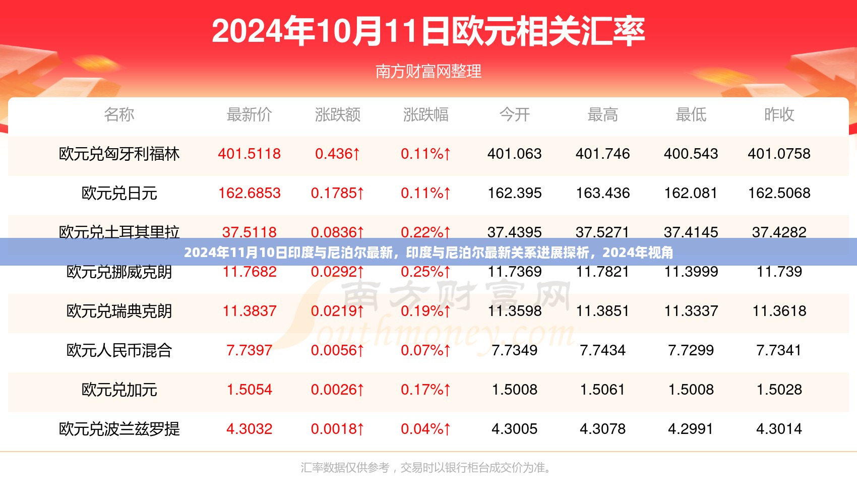The height and width of the screenshot is (504, 857).
Task: Click the change value 0.0026↑
Action: click(x=337, y=390)
